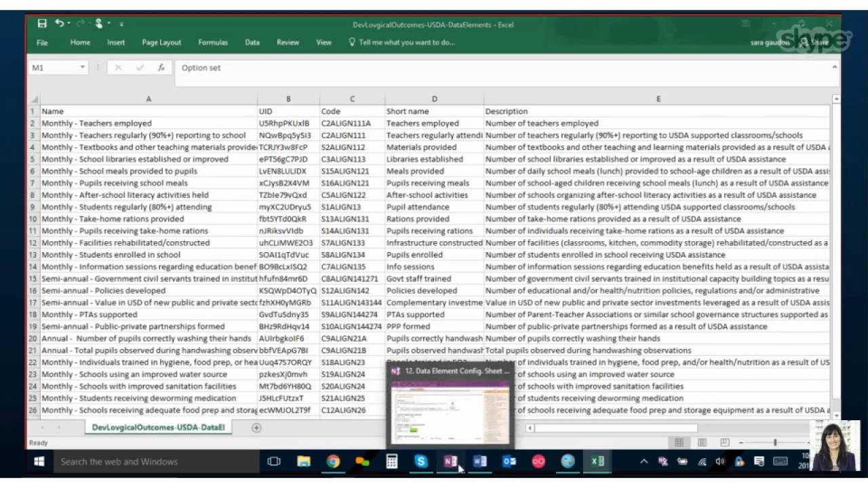Click the Search the web and Windows box
This screenshot has height=488, width=868.
[x=156, y=462]
